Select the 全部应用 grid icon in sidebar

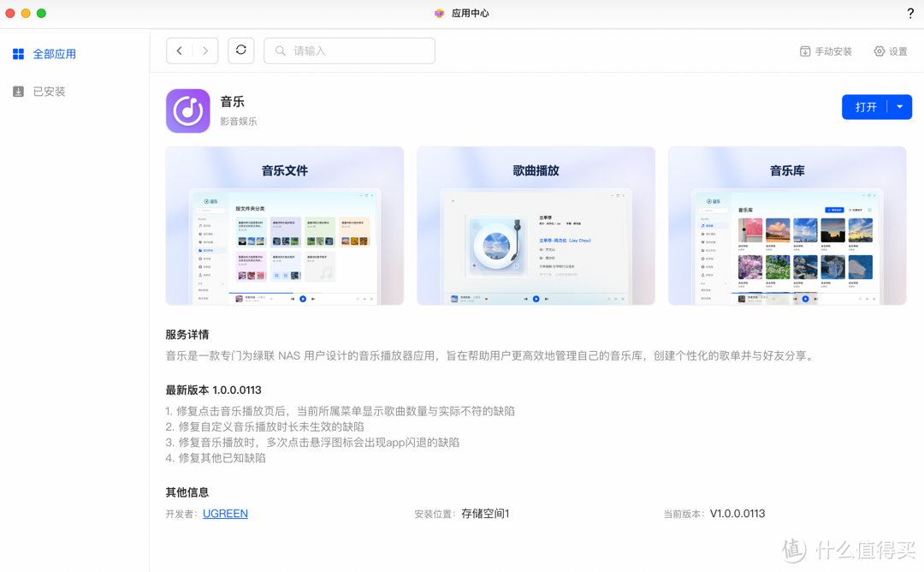point(18,53)
